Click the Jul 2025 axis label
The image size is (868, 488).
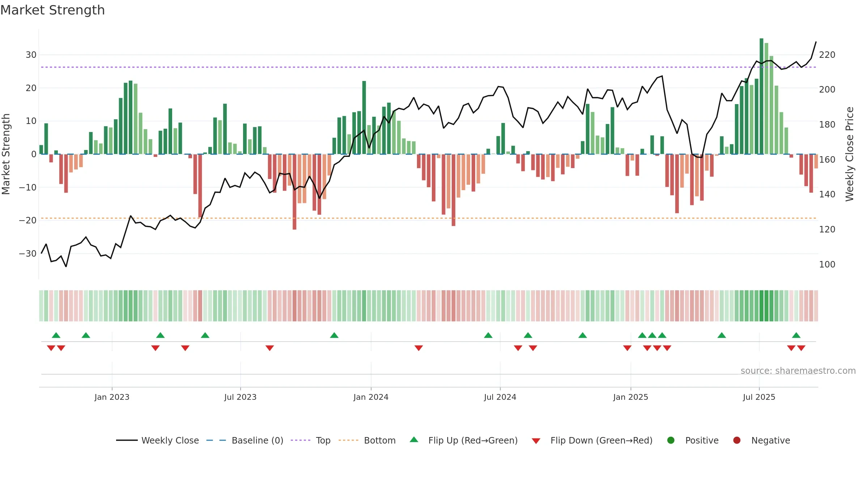click(759, 397)
